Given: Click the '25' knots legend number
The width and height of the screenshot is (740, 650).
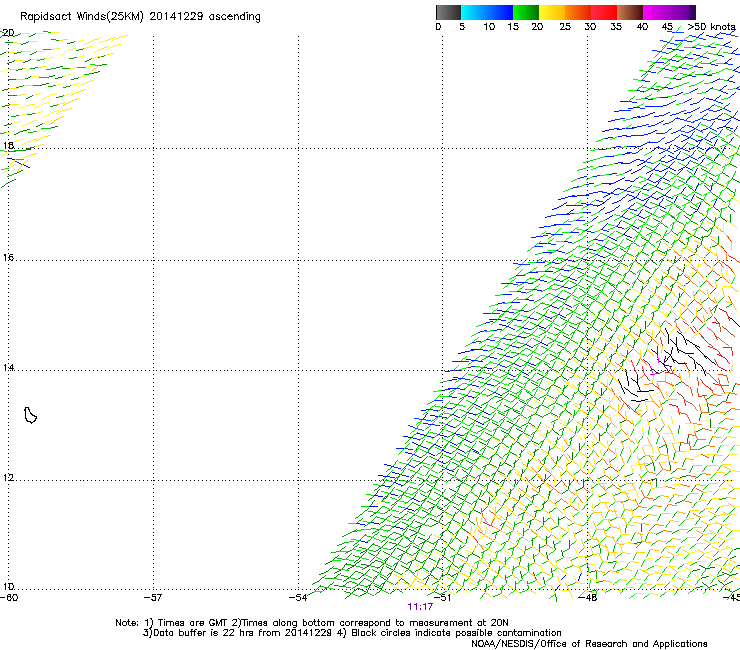Looking at the screenshot, I should point(565,27).
